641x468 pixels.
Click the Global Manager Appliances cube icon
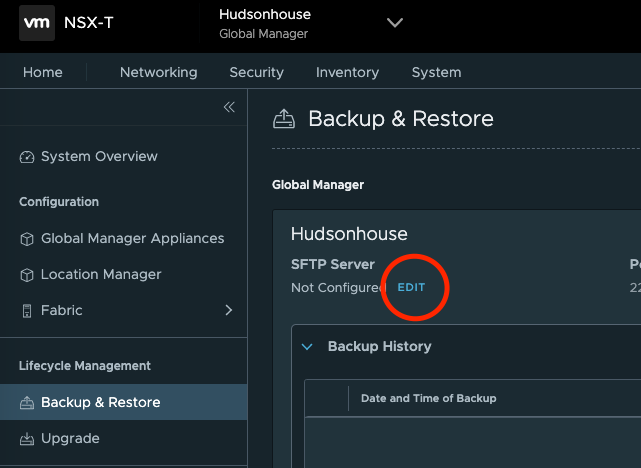[x=27, y=239]
